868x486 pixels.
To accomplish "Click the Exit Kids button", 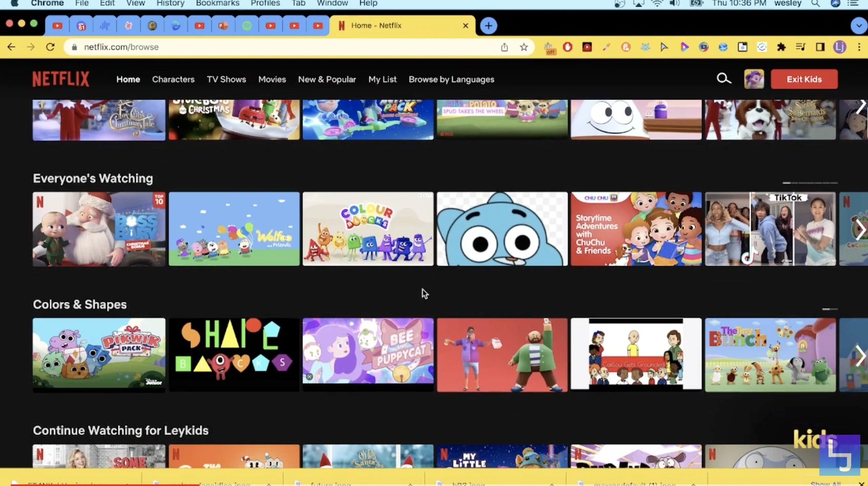I will pos(804,78).
